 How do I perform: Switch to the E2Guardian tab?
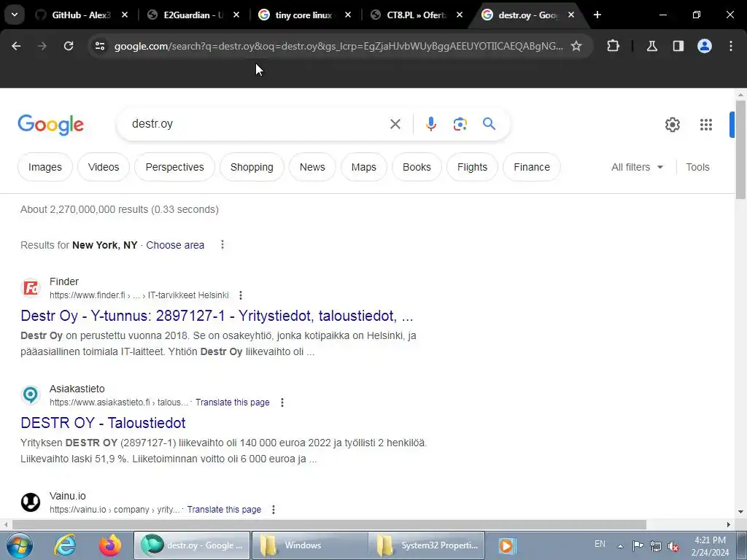(x=193, y=15)
